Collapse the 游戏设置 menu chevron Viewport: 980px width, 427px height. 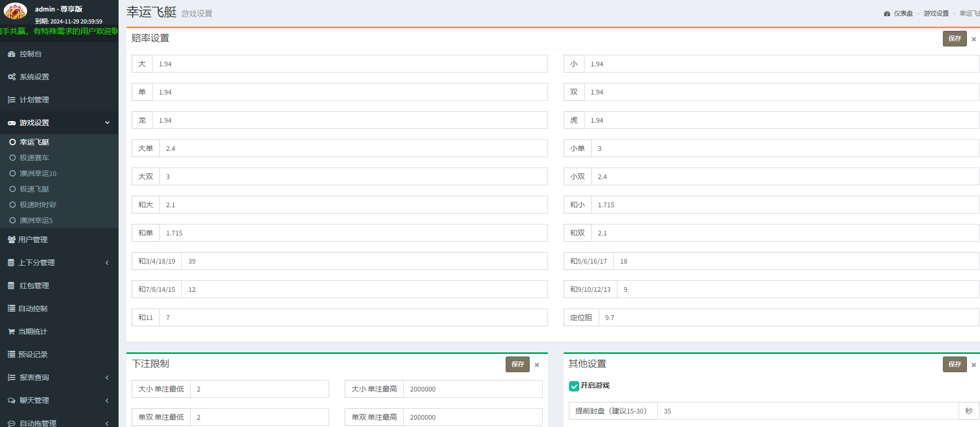[x=107, y=123]
